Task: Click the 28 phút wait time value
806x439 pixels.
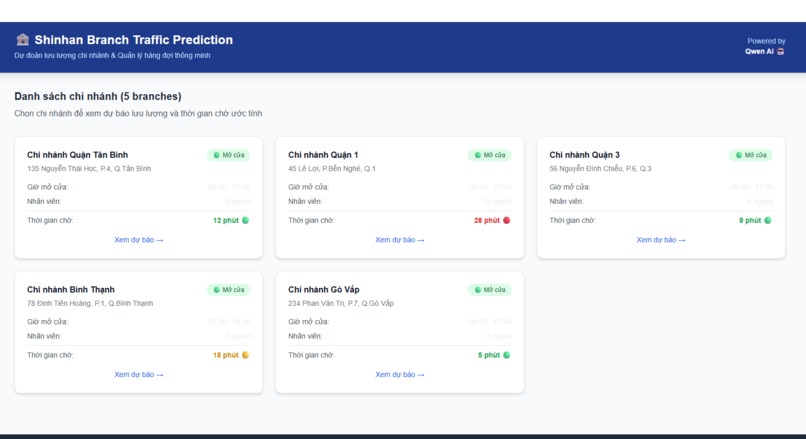Action: [x=487, y=220]
